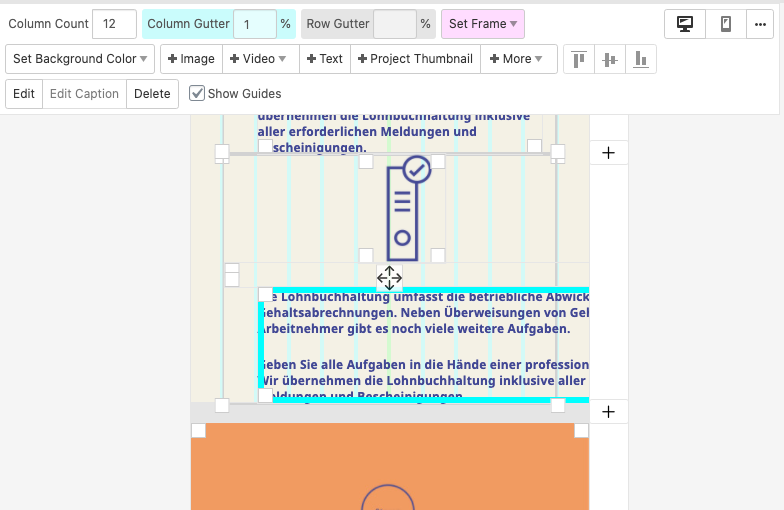Expand the Set Background Color dropdown

(x=80, y=59)
